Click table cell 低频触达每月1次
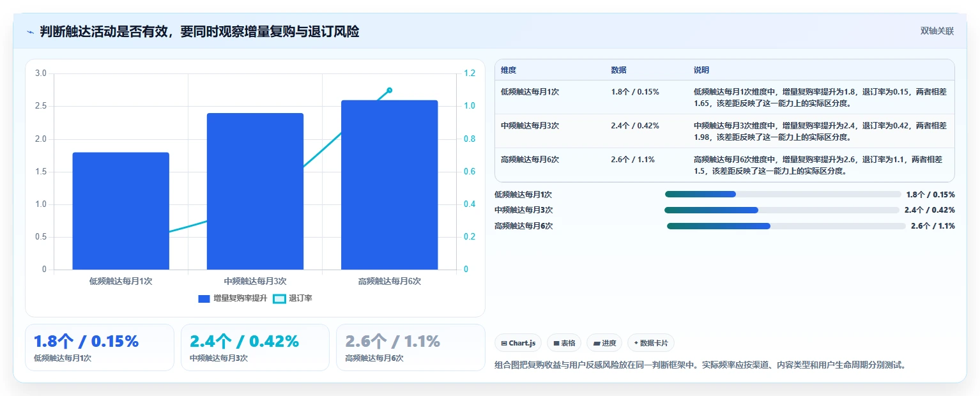The height and width of the screenshot is (396, 980). coord(530,92)
